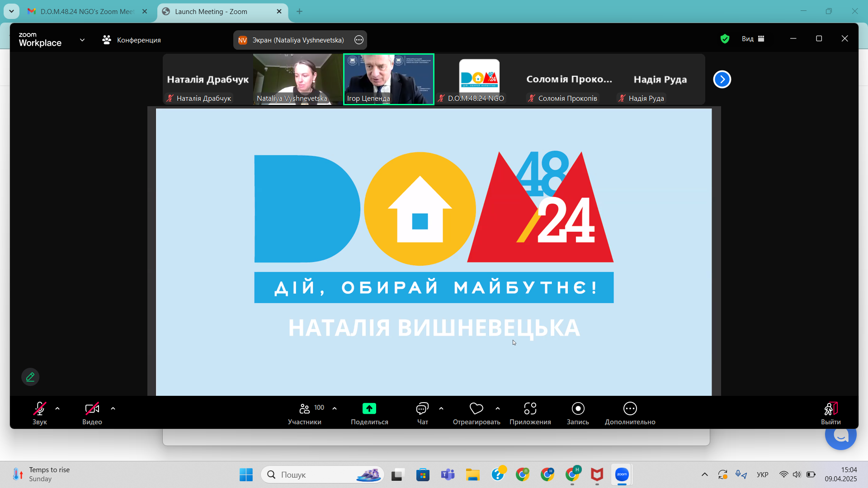Click the green encryption shield icon
The height and width of the screenshot is (488, 868).
coord(725,39)
